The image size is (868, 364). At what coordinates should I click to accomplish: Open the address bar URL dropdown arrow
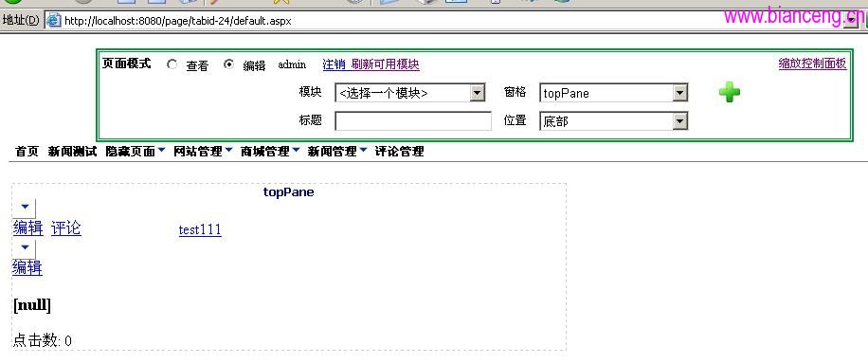tap(850, 21)
